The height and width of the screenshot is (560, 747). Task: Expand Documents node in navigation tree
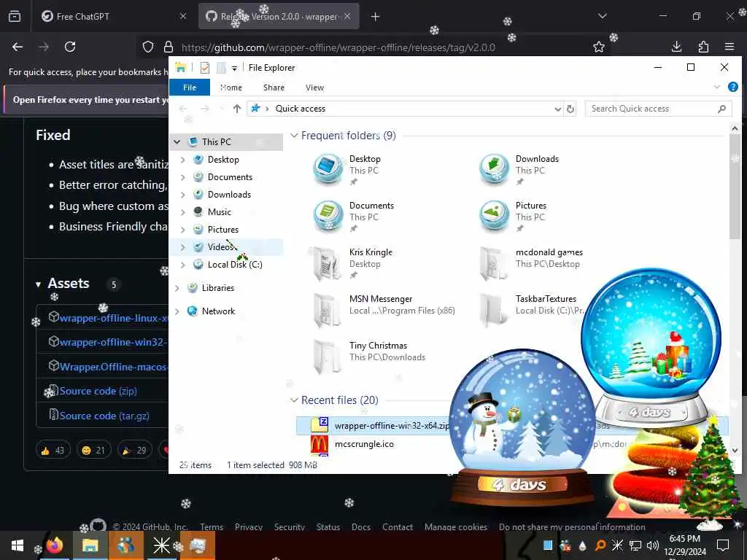183,177
